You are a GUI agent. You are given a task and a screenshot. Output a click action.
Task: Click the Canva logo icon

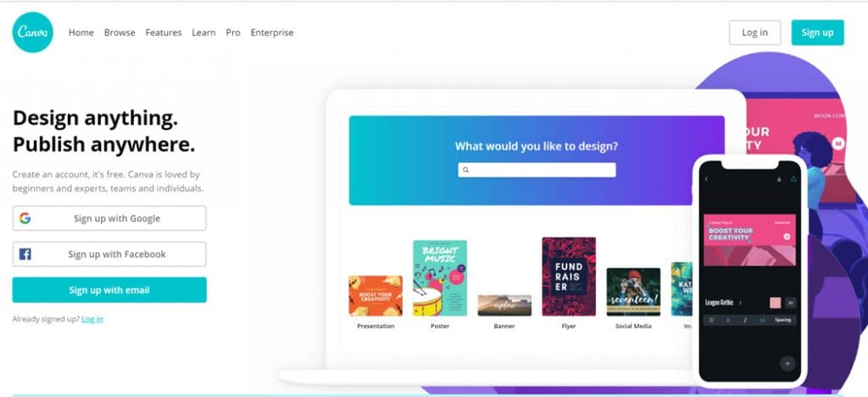(33, 33)
